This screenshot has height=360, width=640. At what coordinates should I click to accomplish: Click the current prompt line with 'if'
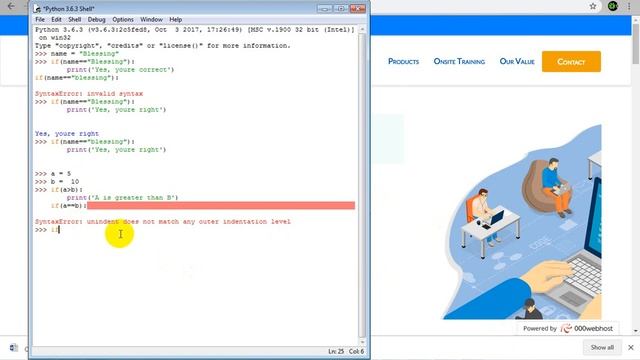(47, 230)
